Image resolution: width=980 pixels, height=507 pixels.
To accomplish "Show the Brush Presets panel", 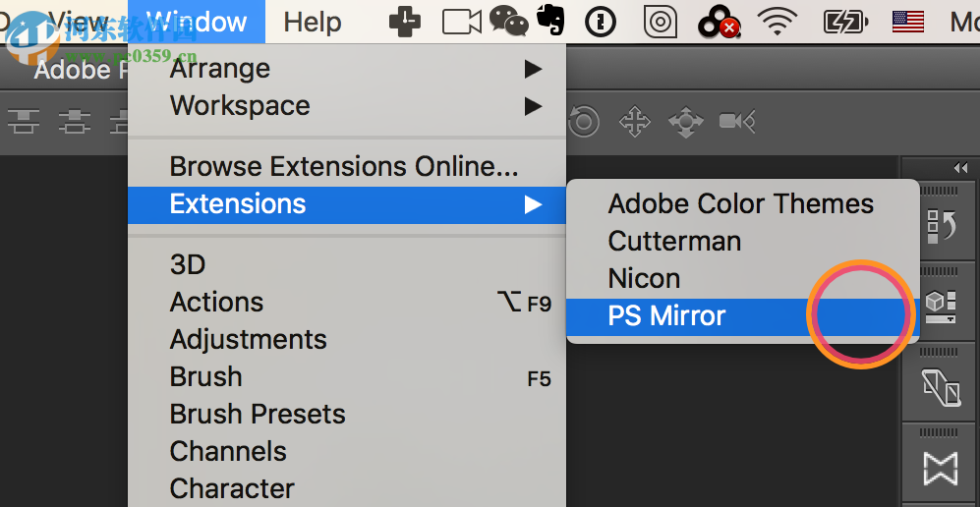I will (347, 414).
